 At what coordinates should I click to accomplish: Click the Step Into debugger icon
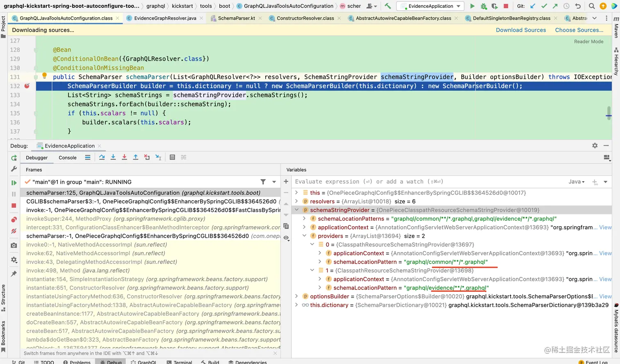113,157
